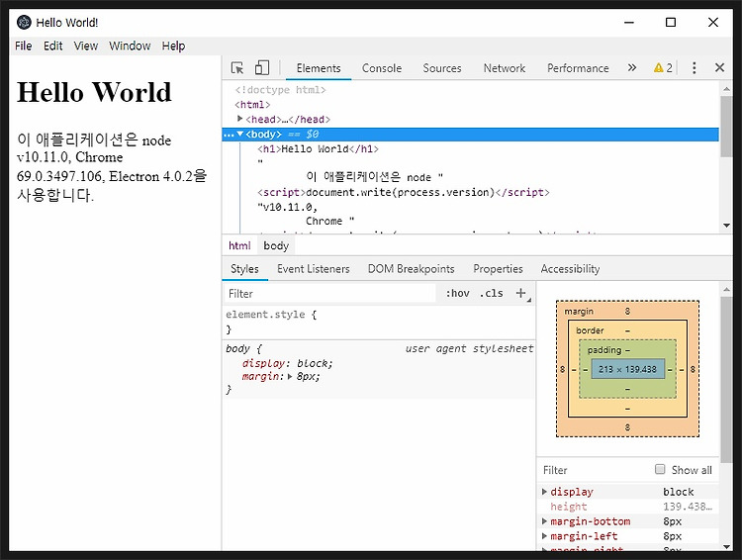This screenshot has height=560, width=742.
Task: Click the computed pane scrollbar thumb
Action: point(726,380)
